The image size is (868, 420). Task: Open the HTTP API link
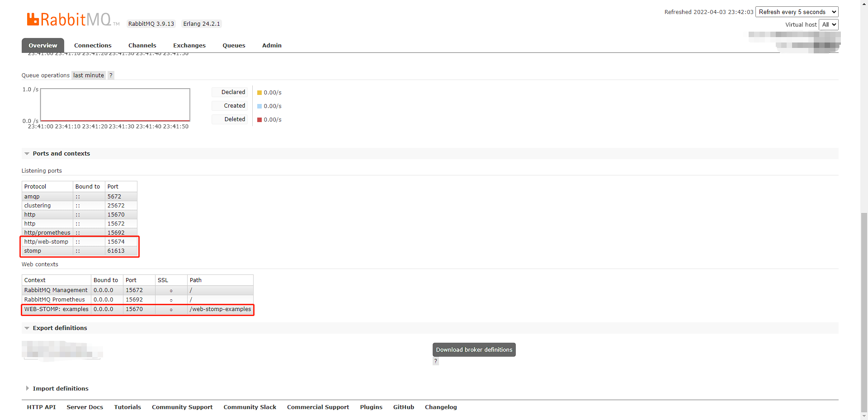41,407
